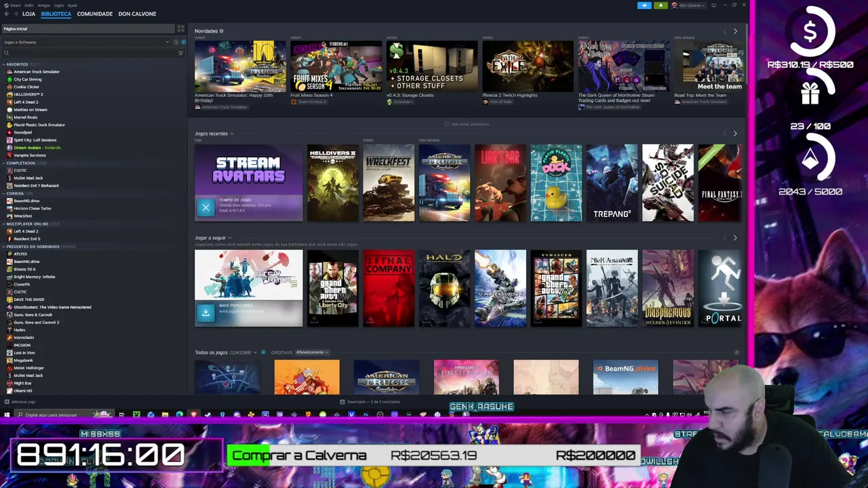
Task: Stop Stream Avatars with the X button
Action: (x=205, y=208)
